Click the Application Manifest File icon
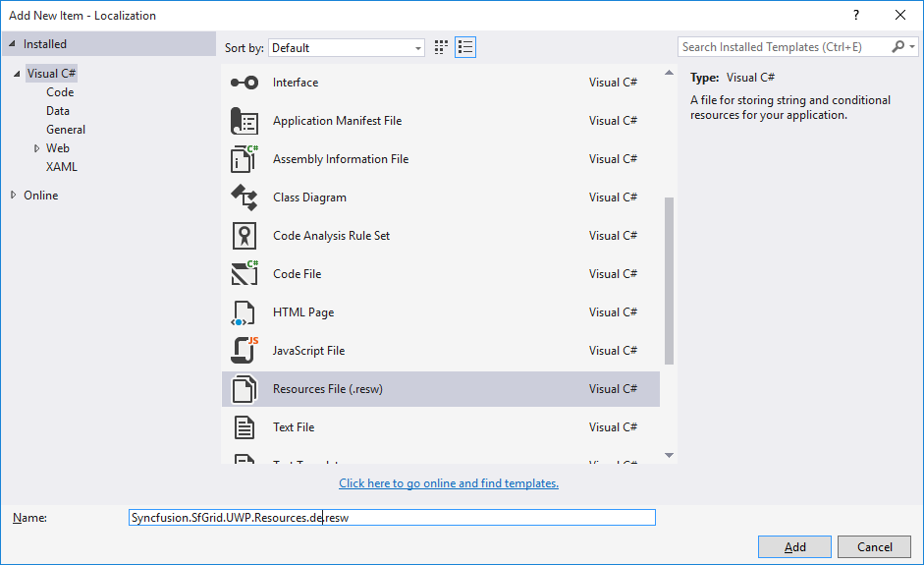Viewport: 924px width, 565px height. 244,121
